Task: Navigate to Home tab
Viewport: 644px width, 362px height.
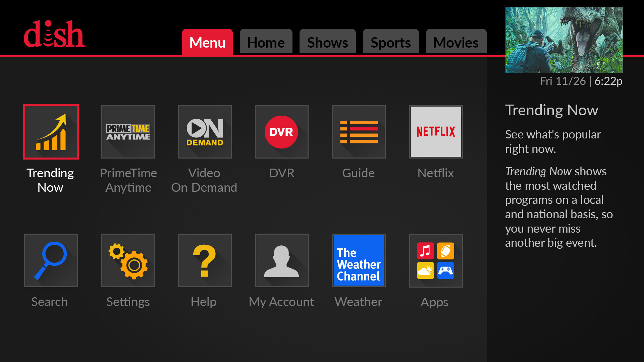Action: point(265,42)
